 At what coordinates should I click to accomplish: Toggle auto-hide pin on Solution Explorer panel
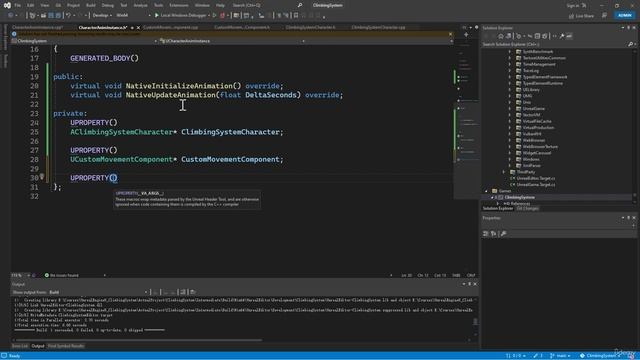[629, 28]
